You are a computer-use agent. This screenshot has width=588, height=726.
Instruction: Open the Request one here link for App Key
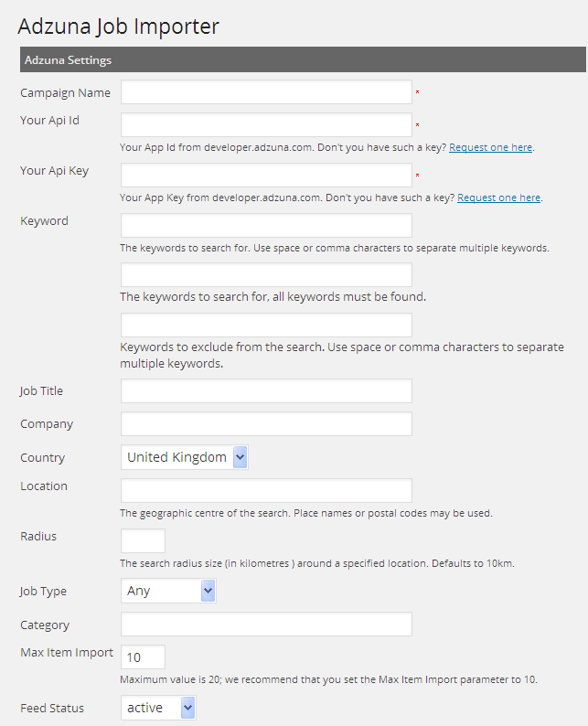coord(498,198)
